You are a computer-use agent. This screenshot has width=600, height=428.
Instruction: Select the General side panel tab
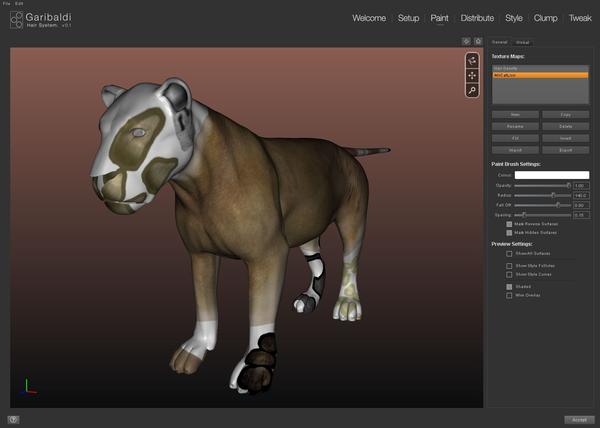pyautogui.click(x=499, y=42)
